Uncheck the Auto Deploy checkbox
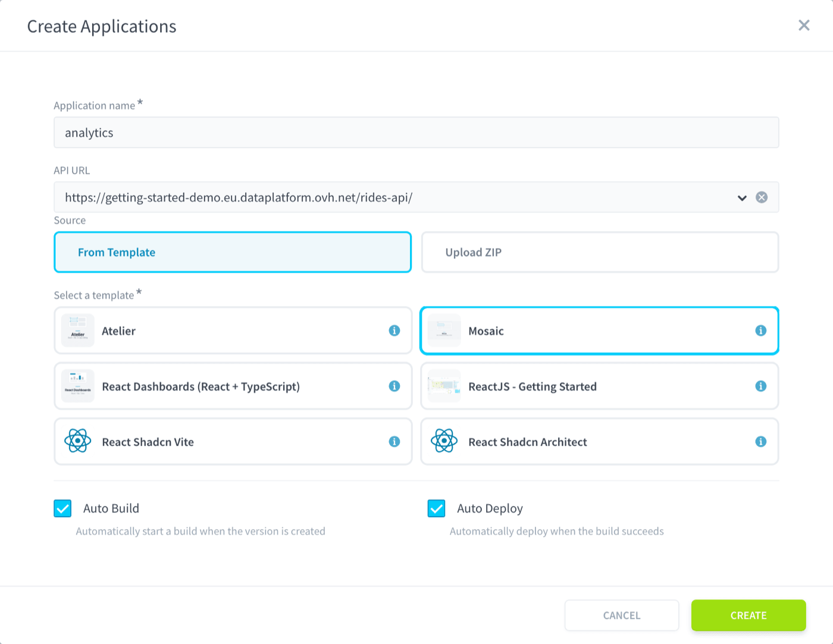Image resolution: width=833 pixels, height=644 pixels. pyautogui.click(x=436, y=508)
